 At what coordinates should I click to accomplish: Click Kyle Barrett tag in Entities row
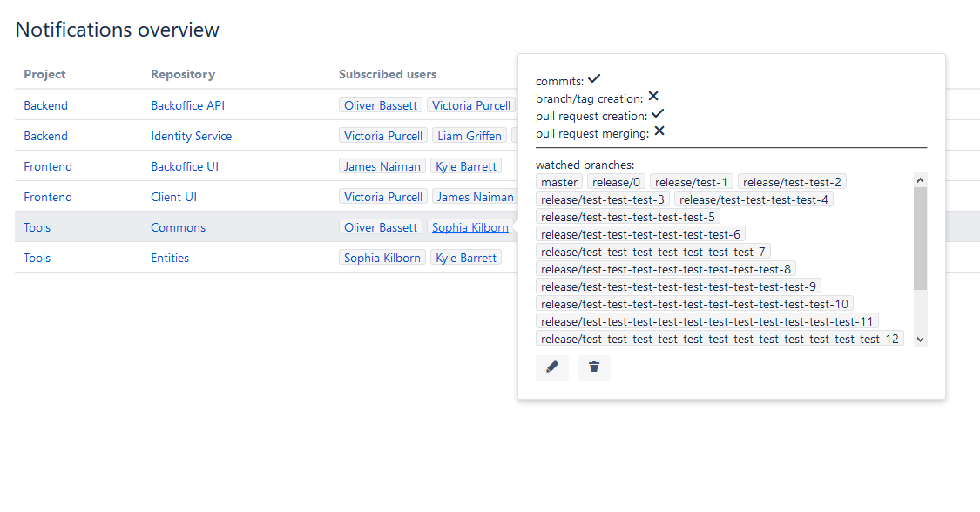[x=466, y=258]
